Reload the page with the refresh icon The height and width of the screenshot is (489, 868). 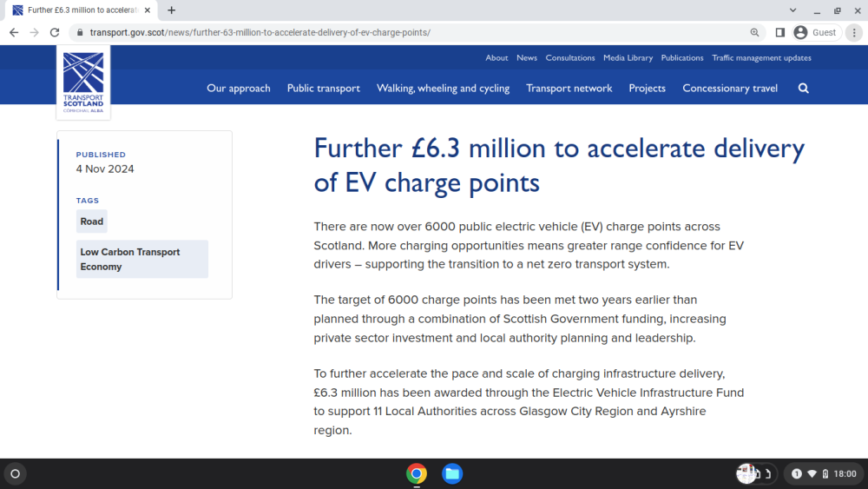pos(54,33)
